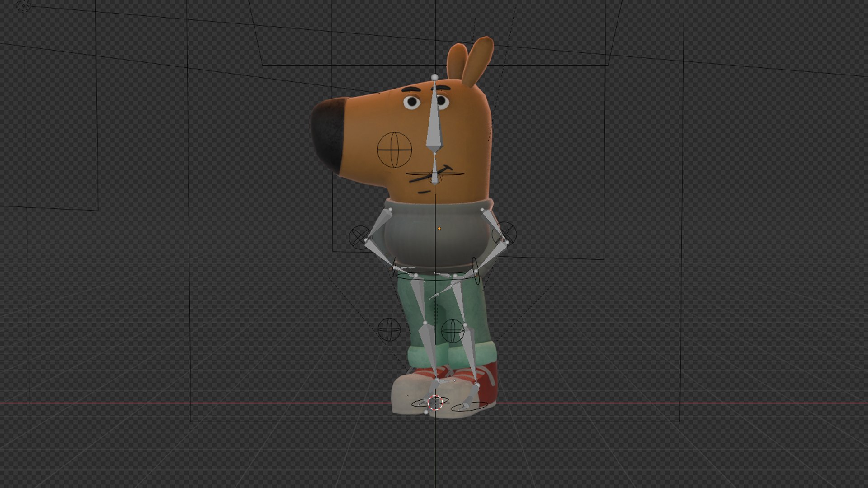Select the crossed-circle empty beside the snout-side shoulder
This screenshot has height=488, width=868.
[x=360, y=237]
